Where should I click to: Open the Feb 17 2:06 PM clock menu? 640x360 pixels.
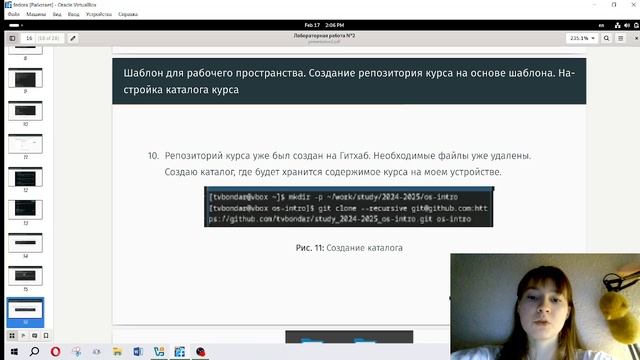(x=324, y=25)
